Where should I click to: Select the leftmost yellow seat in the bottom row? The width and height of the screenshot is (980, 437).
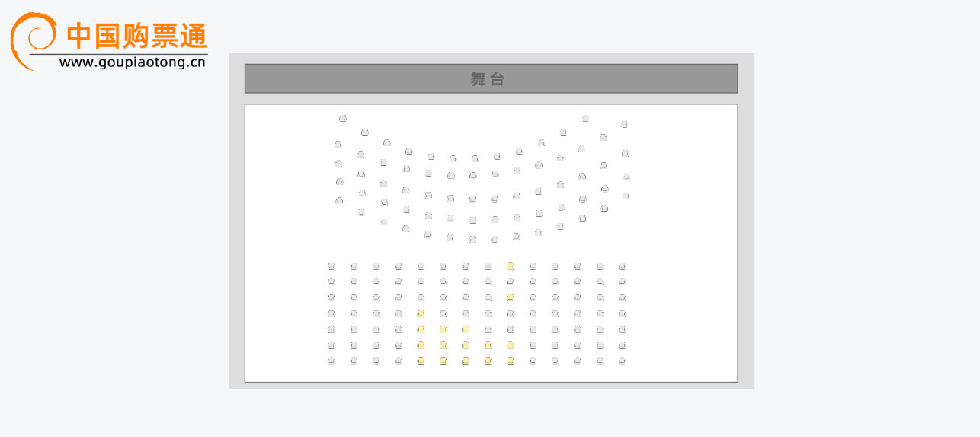point(421,361)
